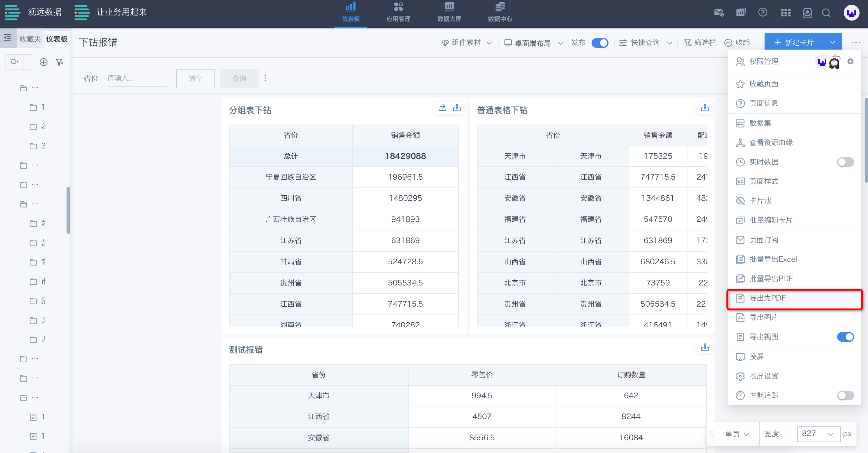Viewport: 868px width, 453px height.
Task: Choose 导出为PDF menu item
Action: 795,298
